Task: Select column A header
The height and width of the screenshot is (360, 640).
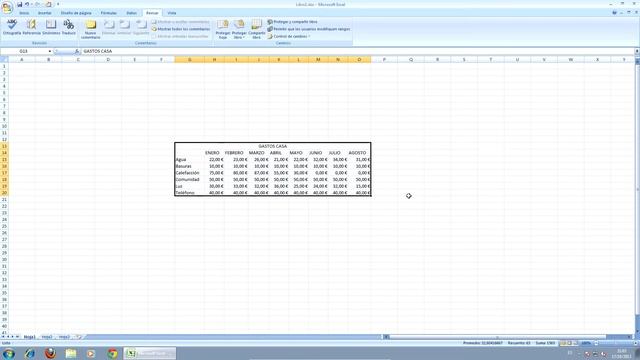Action: pos(22,60)
